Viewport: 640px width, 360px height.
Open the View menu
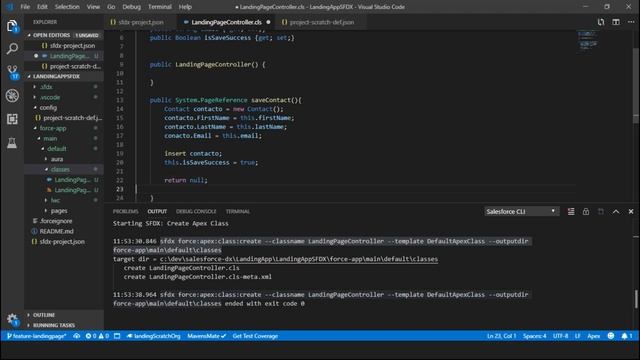point(93,7)
